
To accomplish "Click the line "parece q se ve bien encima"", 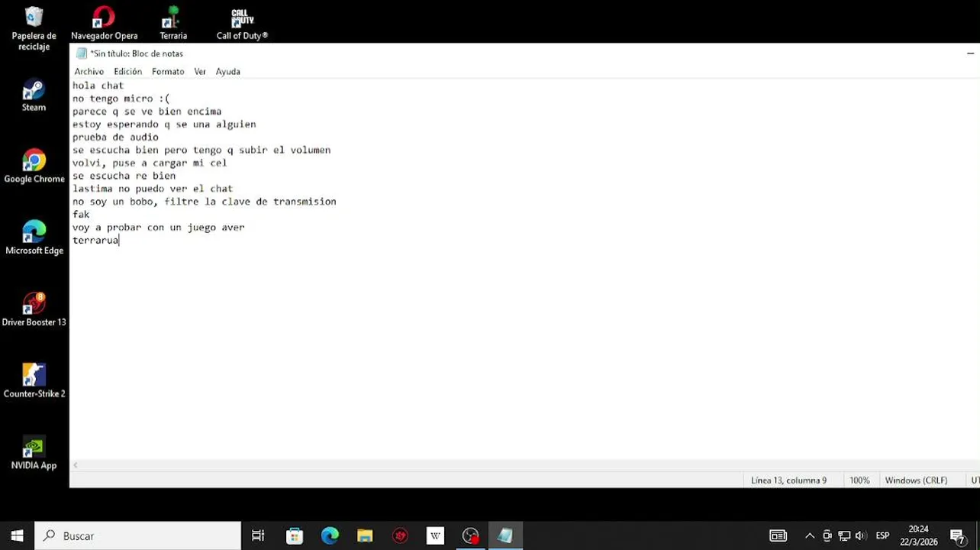I will 147,112.
